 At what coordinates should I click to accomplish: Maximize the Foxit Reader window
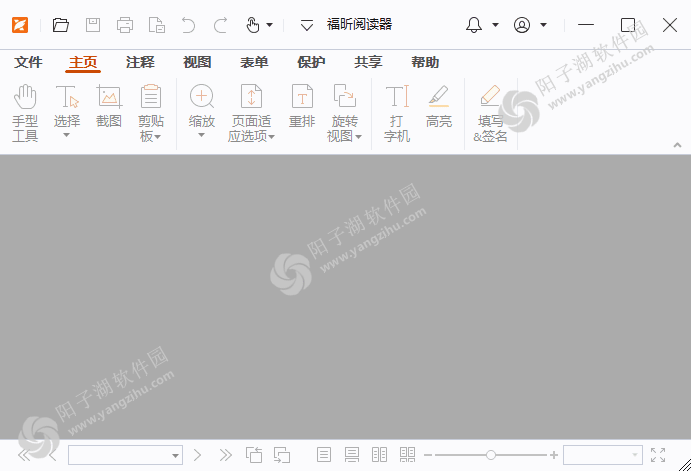click(x=628, y=25)
